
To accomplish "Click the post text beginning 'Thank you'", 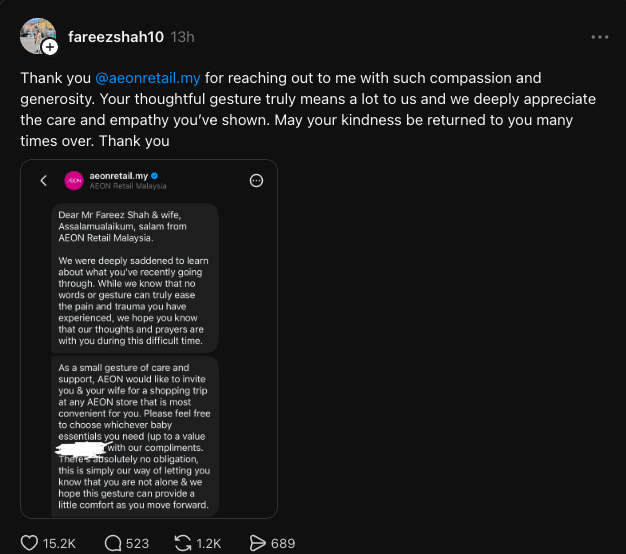I will (x=308, y=109).
